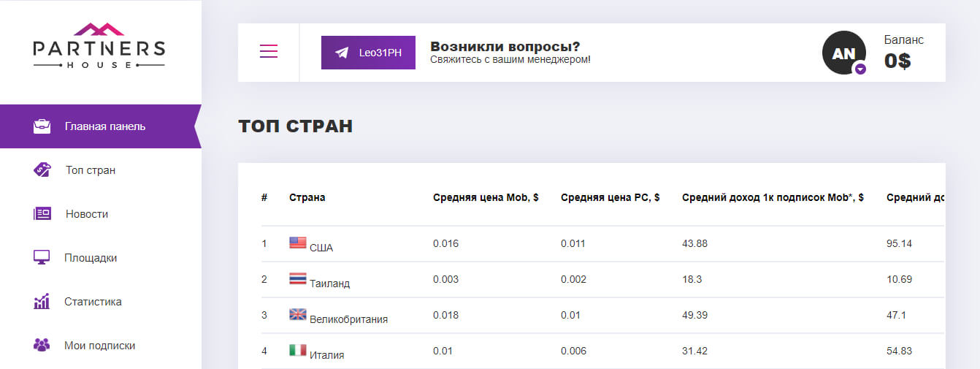Viewport: 980px width, 369px height.
Task: Open the user dropdown arrow on avatar
Action: pyautogui.click(x=860, y=69)
